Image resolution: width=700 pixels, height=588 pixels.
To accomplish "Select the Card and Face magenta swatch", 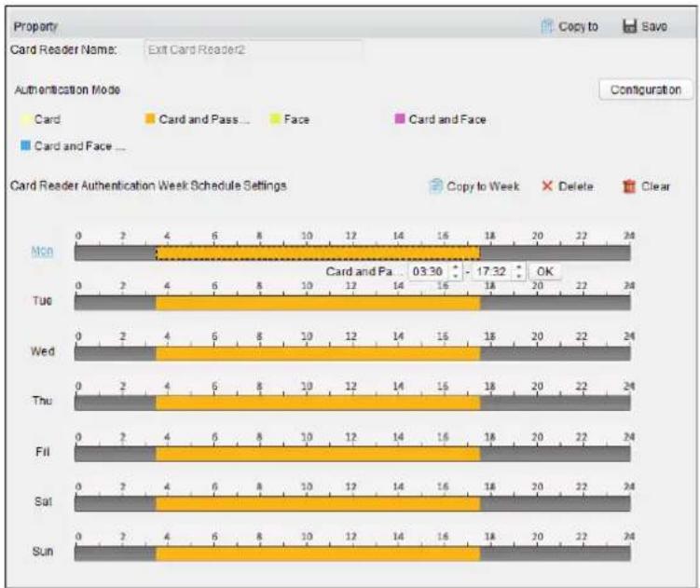I will point(400,118).
